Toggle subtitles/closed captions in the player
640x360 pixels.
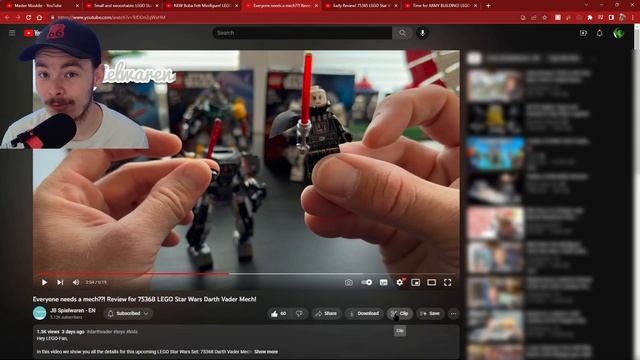click(x=384, y=282)
